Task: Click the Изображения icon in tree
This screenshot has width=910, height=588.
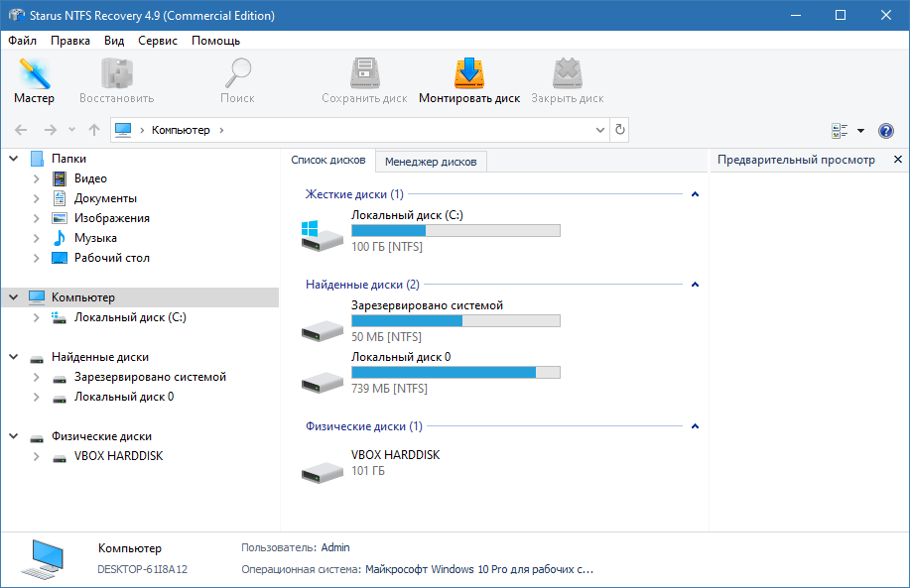Action: click(x=60, y=218)
